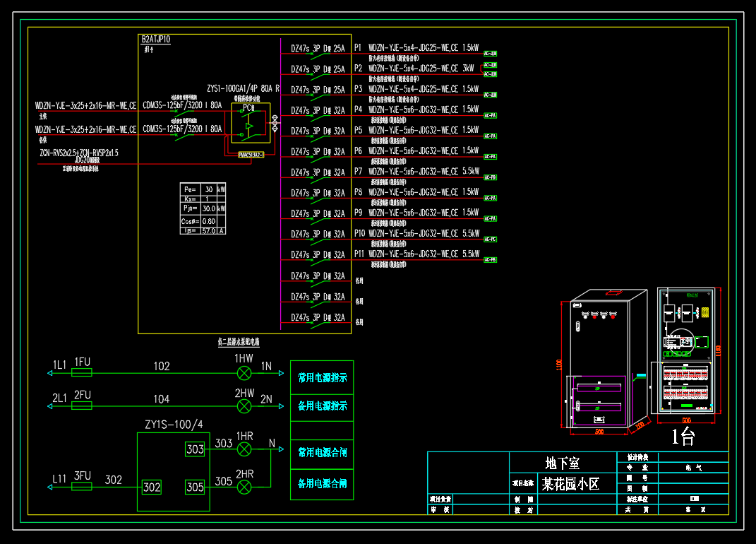Click the 2L1 terminal label
Image resolution: width=756 pixels, height=544 pixels.
click(59, 398)
